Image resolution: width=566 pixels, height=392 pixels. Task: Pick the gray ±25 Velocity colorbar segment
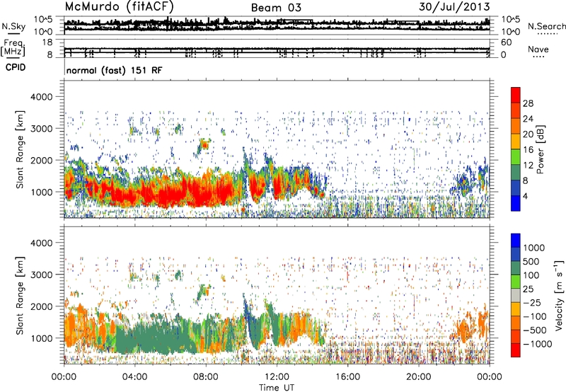pos(516,295)
